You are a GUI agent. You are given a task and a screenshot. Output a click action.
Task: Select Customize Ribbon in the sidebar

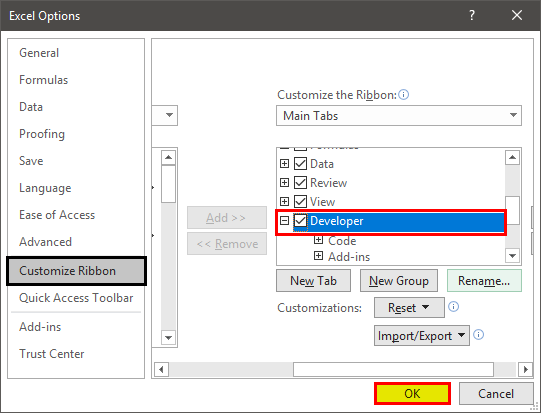point(76,271)
